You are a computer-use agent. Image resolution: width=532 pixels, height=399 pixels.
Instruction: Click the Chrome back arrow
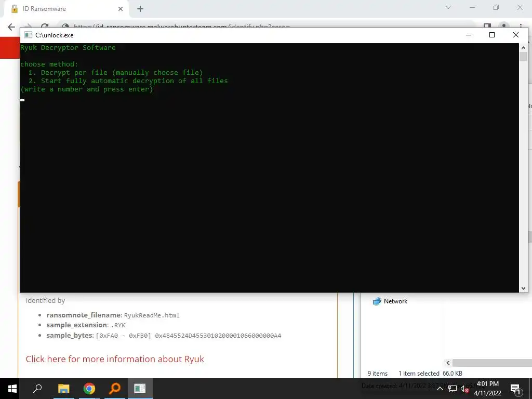tap(11, 27)
